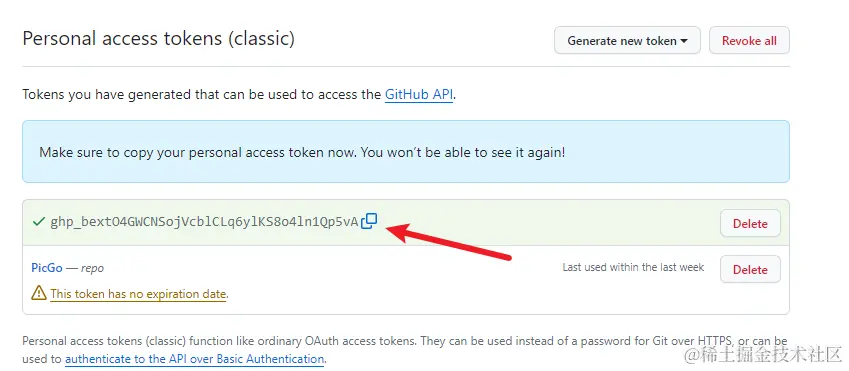The height and width of the screenshot is (371, 849).
Task: Copy the new token with the clipboard icon
Action: (369, 221)
